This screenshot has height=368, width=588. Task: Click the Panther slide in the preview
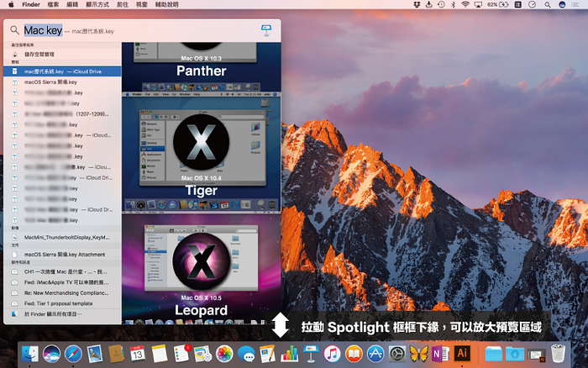[x=202, y=66]
